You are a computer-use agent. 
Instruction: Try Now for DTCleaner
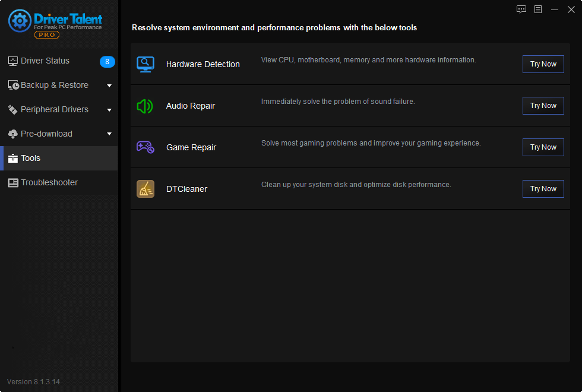pyautogui.click(x=543, y=189)
